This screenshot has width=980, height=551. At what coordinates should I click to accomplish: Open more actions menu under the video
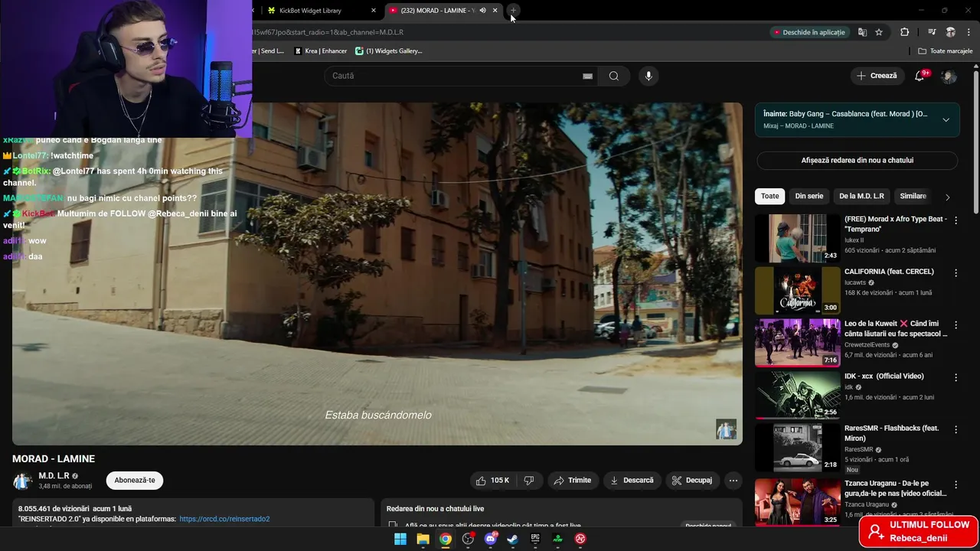point(733,481)
